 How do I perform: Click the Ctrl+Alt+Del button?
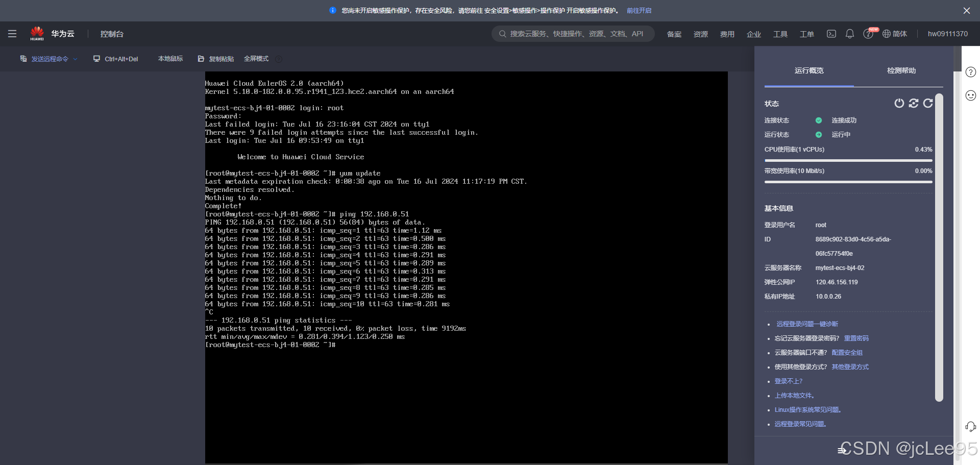[x=115, y=59]
